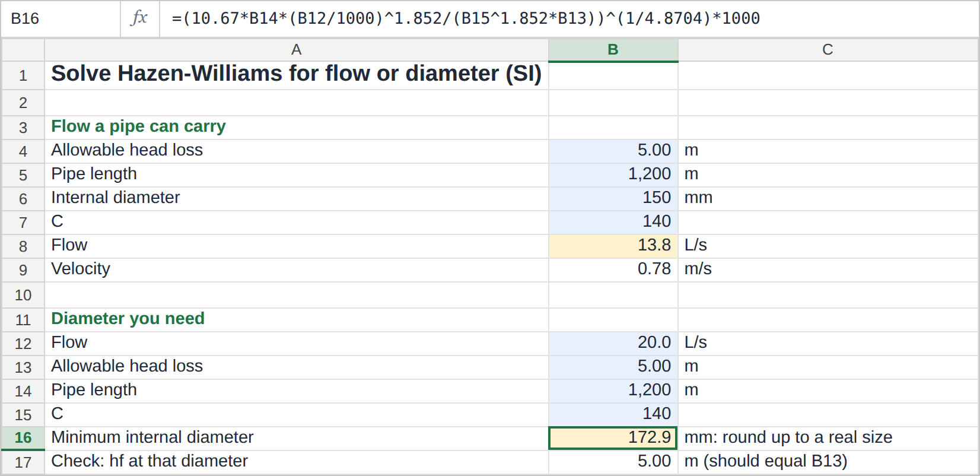Select row 8 header
This screenshot has width=980, height=476.
[23, 246]
